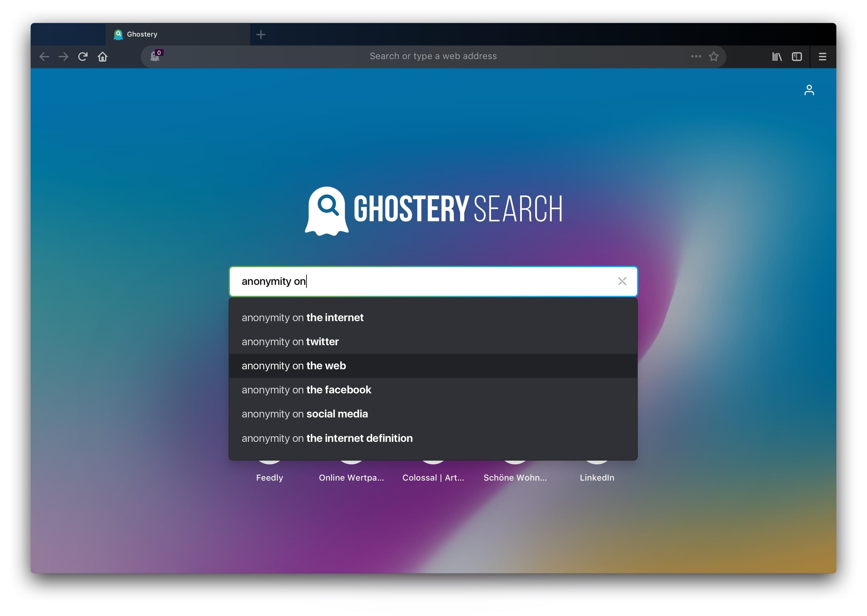The width and height of the screenshot is (867, 616).
Task: Choose suggestion "anonymity on twitter"
Action: (x=290, y=342)
